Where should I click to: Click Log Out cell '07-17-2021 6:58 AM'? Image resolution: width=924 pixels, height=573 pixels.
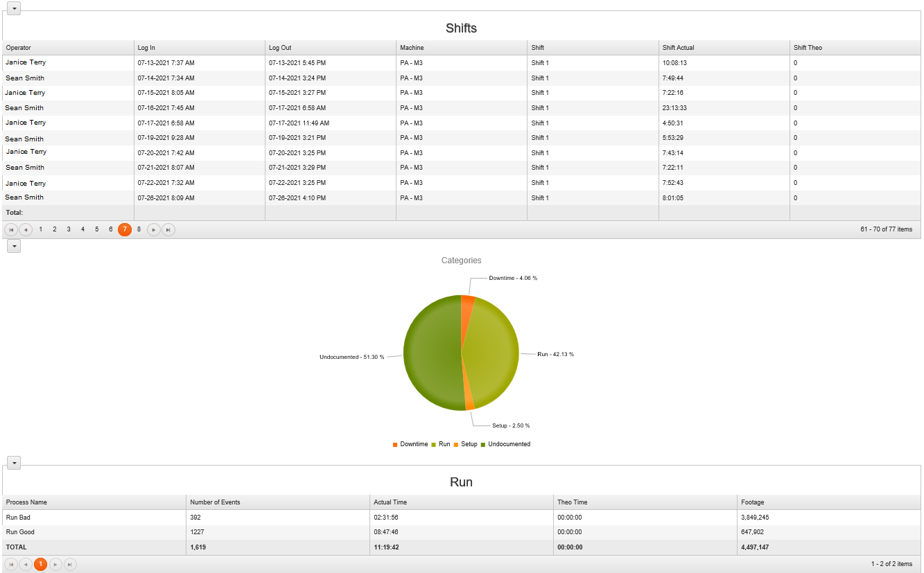coord(297,108)
